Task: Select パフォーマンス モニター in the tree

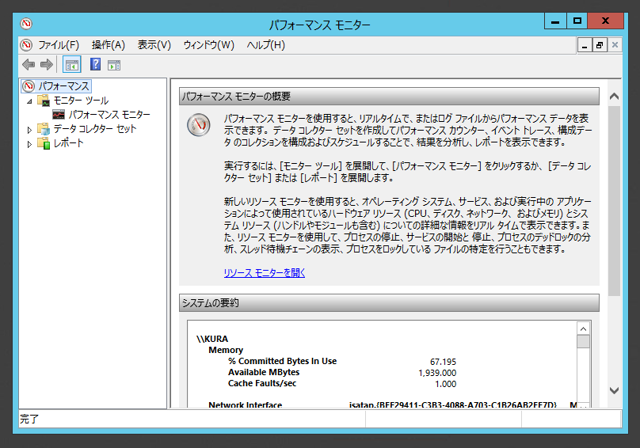Action: [x=109, y=115]
